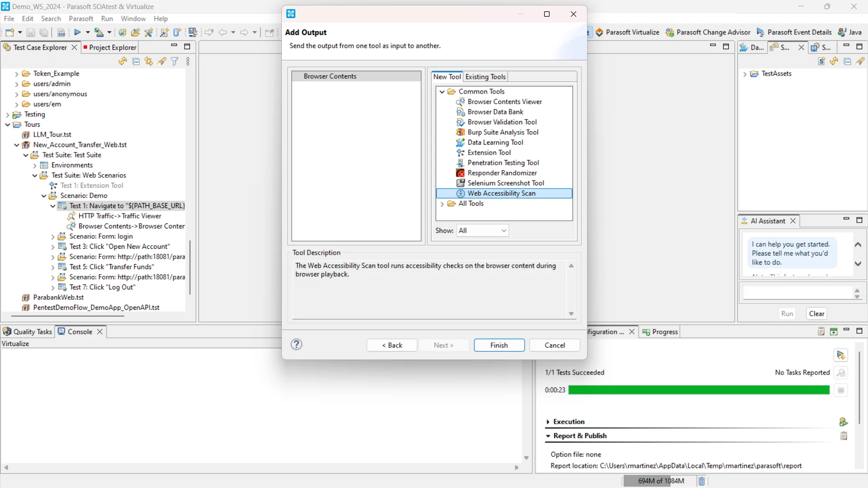This screenshot has height=488, width=868.
Task: Click Link with Editor arrows icon
Action: pos(148,61)
